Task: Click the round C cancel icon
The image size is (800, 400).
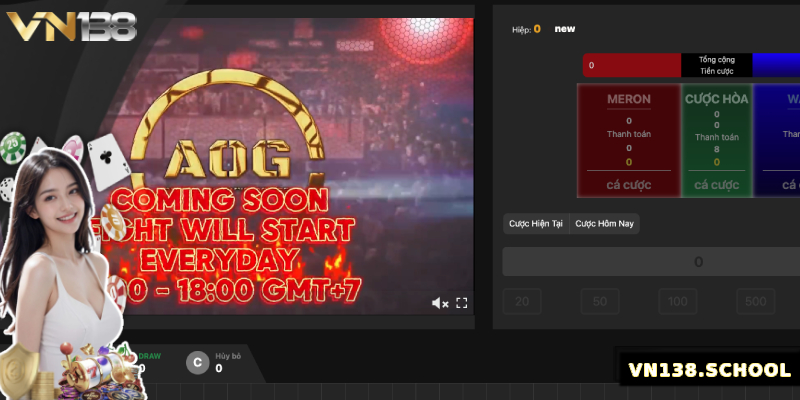Action: click(197, 363)
